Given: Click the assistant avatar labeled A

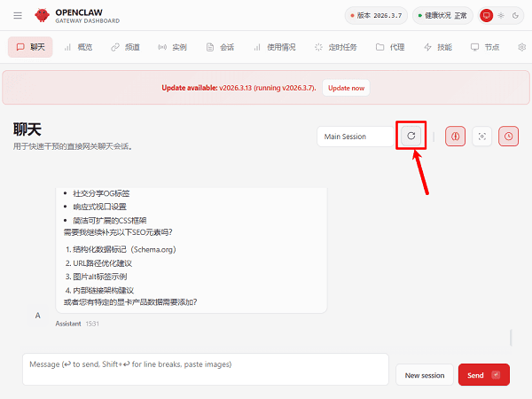Looking at the screenshot, I should pos(36,315).
